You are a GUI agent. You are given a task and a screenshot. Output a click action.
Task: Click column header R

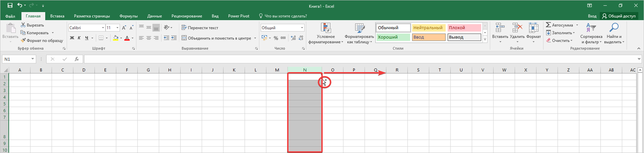click(x=397, y=70)
